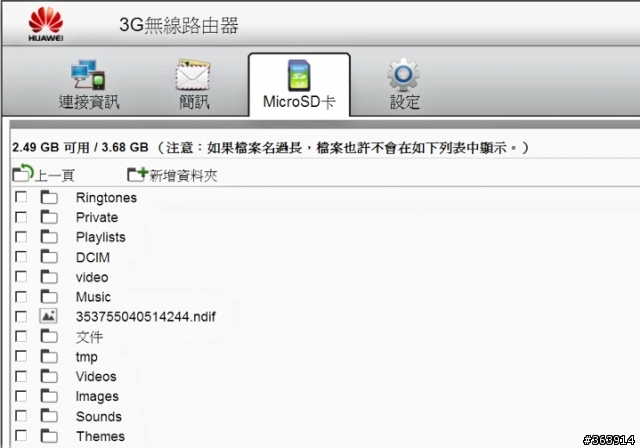Click the 上一頁 back folder icon
The height and width of the screenshot is (448, 640).
(x=22, y=173)
